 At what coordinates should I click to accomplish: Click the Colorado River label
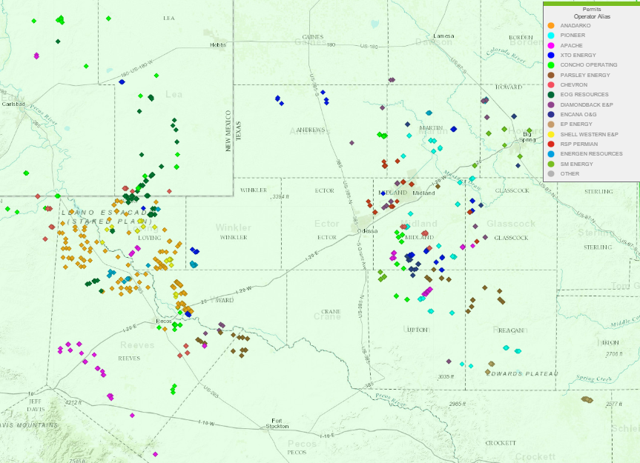506,56
